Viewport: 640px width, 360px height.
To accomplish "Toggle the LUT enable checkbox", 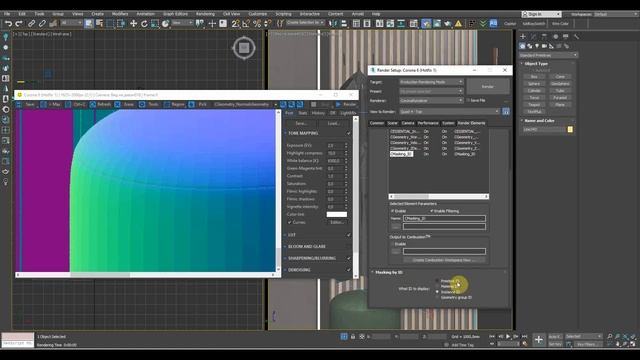I will coord(349,235).
